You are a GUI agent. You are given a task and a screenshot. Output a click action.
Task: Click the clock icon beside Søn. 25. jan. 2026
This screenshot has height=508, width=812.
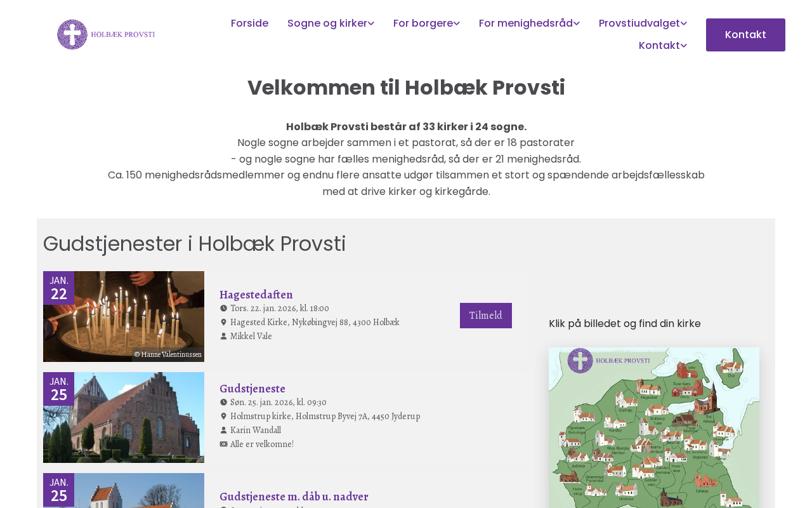[223, 403]
